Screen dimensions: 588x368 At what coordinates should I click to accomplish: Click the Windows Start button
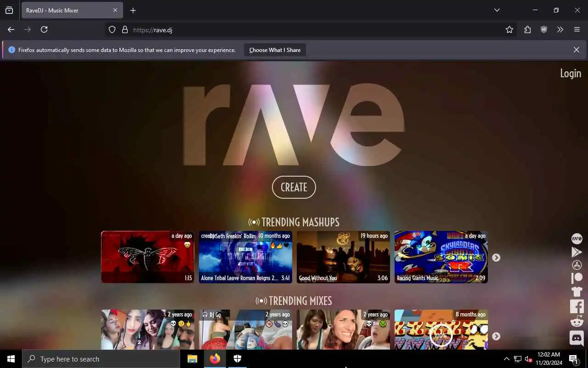[x=11, y=359]
